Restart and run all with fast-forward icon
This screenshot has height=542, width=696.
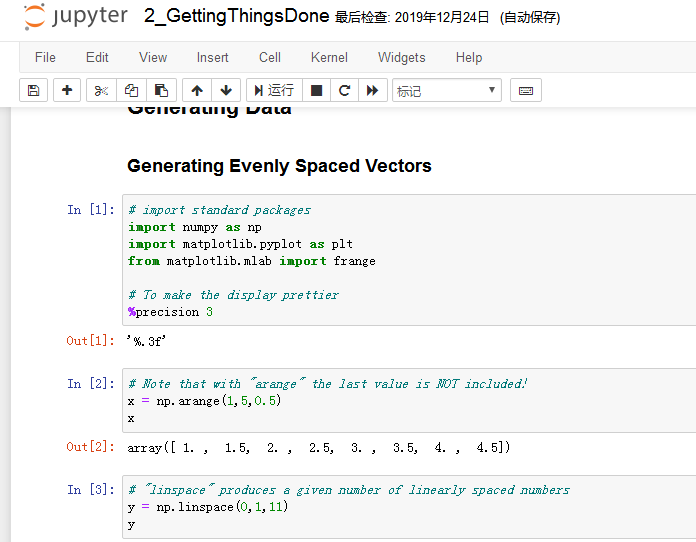pyautogui.click(x=372, y=90)
